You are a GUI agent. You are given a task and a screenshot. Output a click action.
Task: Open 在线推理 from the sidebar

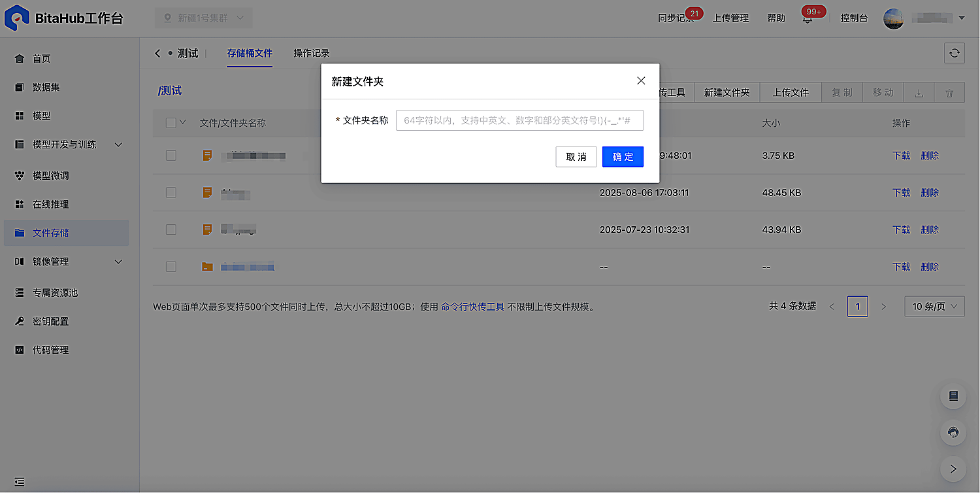tap(50, 205)
